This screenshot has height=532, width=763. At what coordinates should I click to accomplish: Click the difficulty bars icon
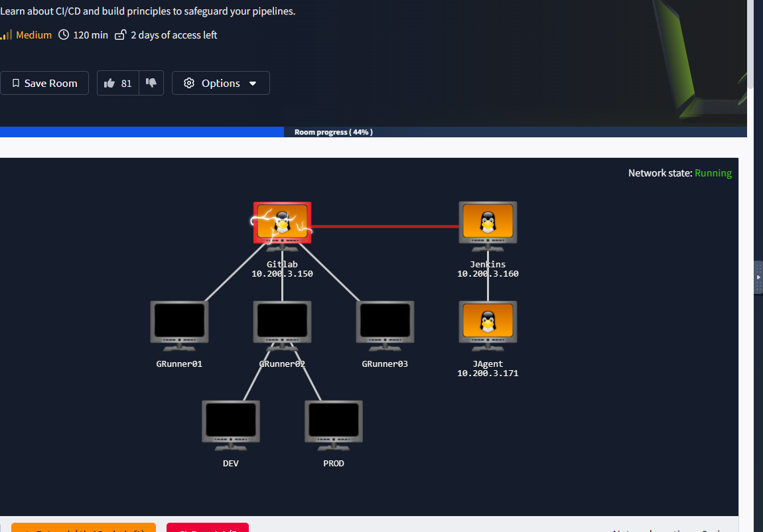coord(7,34)
